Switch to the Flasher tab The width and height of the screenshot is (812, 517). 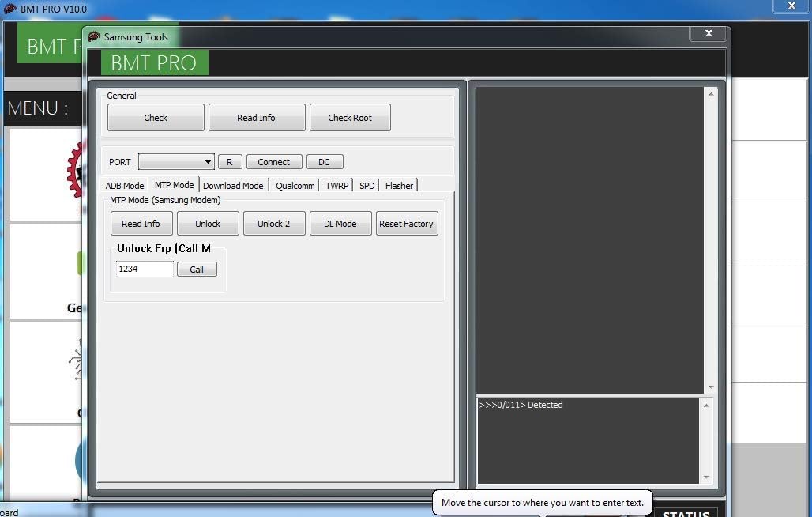pyautogui.click(x=399, y=186)
